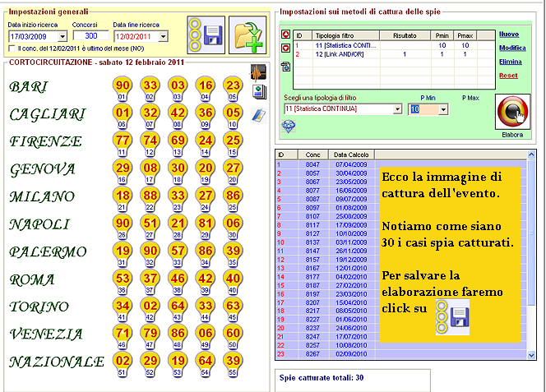The image size is (546, 392).
Task: Click the Conc column header in results
Action: click(312, 154)
